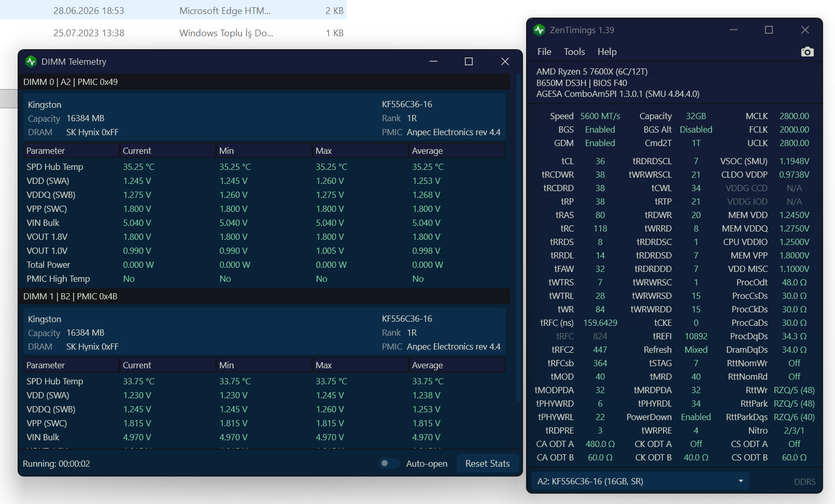
Task: Maximize the ZenTimings window
Action: click(x=769, y=30)
